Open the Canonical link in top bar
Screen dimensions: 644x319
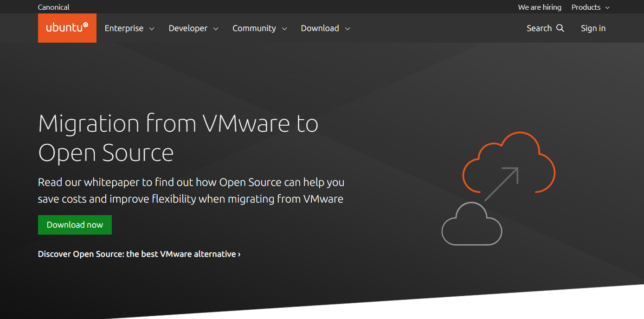54,7
